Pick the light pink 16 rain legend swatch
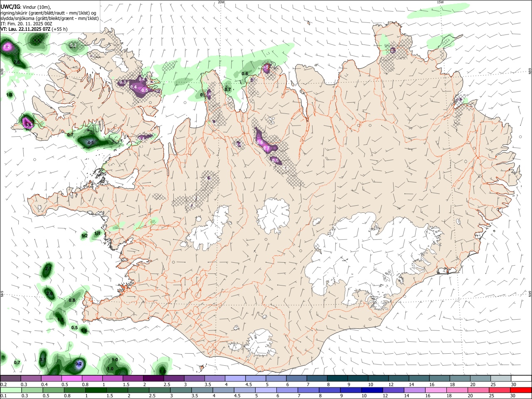 [x=436, y=390]
